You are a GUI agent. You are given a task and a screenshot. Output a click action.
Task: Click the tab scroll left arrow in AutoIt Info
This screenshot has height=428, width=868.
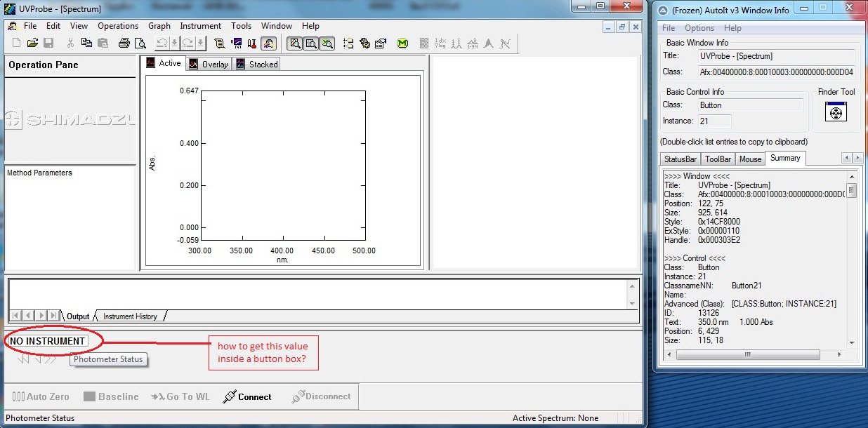point(847,159)
